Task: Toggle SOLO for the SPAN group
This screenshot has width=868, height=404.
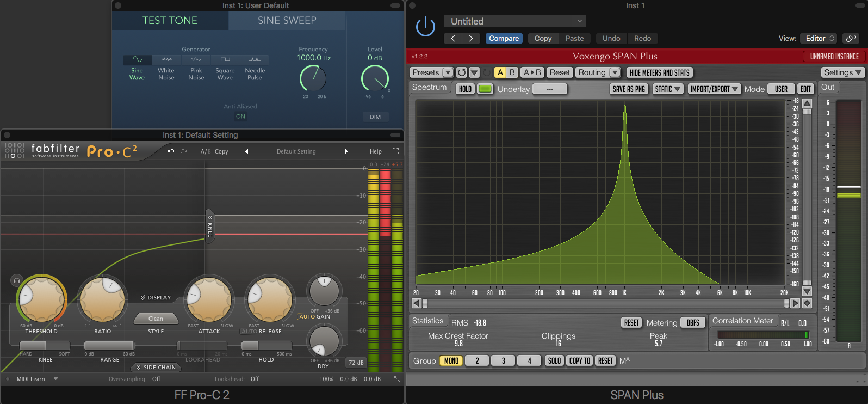Action: tap(554, 360)
